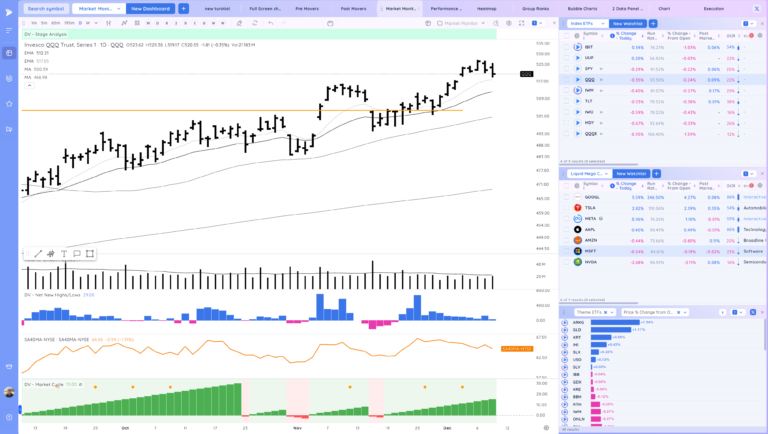The image size is (768, 434).
Task: Check the box next to SPY
Action: [x=566, y=68]
